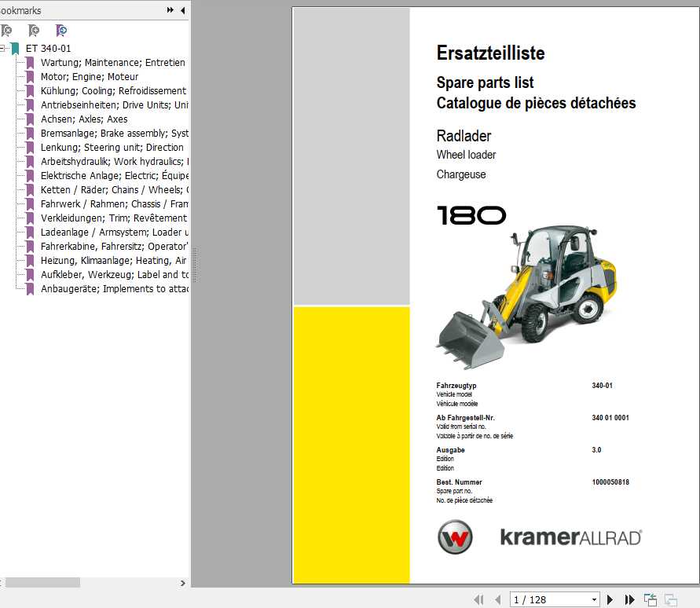The height and width of the screenshot is (608, 700).
Task: Click the bookmarks horizontal scrollbar thumb
Action: 42,583
